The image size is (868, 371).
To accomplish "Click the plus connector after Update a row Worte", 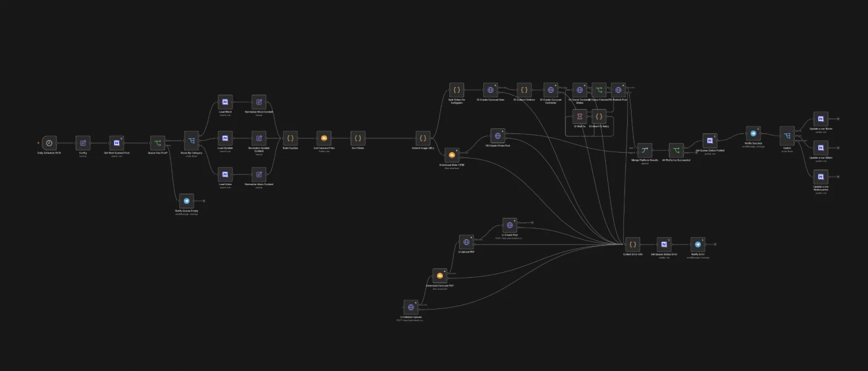I will 838,119.
